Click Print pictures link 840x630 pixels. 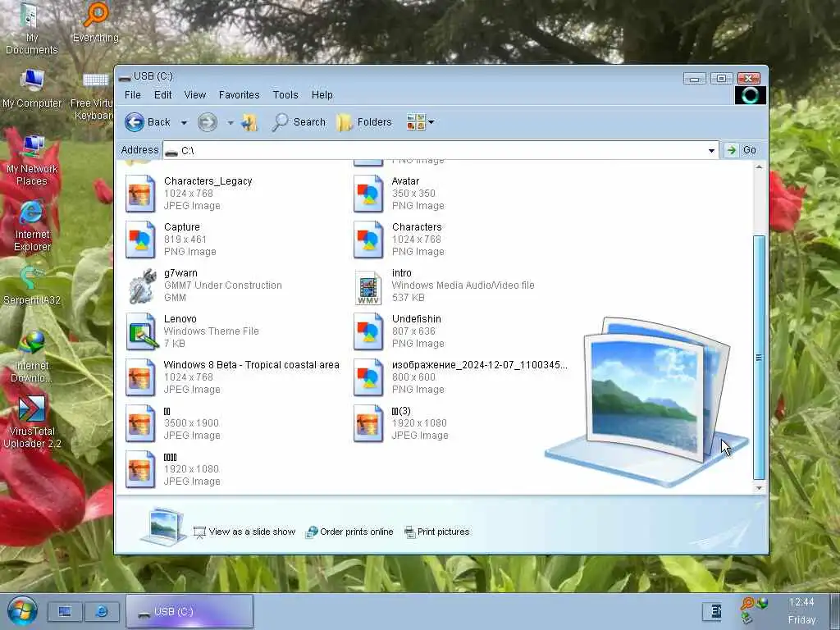(437, 532)
